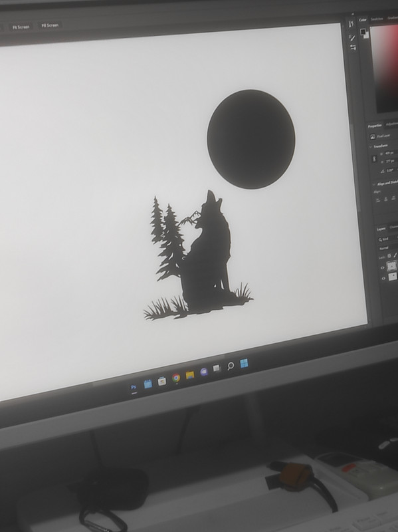Image resolution: width=398 pixels, height=532 pixels.
Task: Open the Windows Start menu
Action: [x=244, y=363]
